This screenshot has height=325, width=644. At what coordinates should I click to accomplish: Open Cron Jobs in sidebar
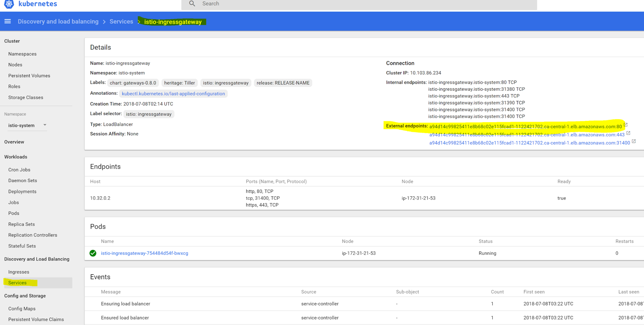click(19, 170)
